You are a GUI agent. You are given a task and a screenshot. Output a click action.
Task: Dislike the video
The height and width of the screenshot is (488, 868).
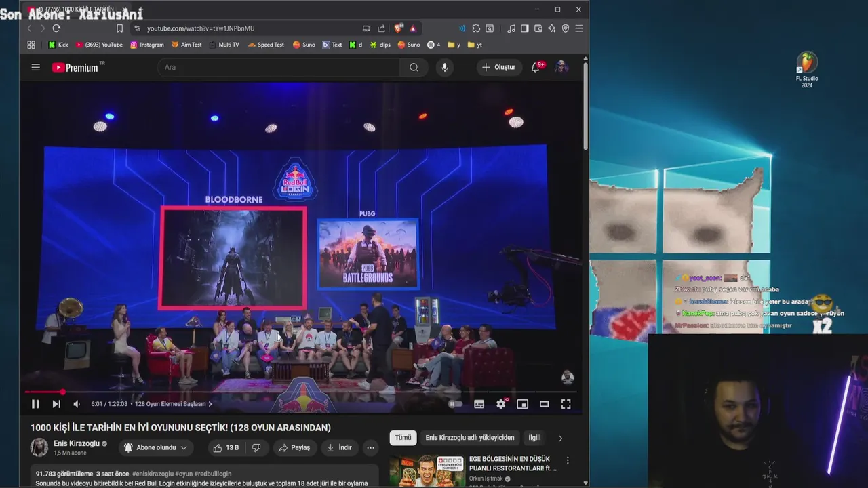tap(256, 447)
